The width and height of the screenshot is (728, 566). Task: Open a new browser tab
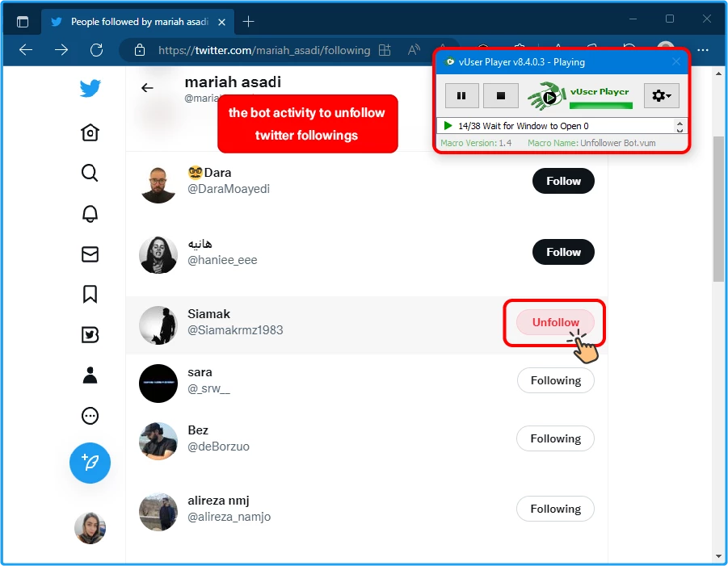(248, 21)
